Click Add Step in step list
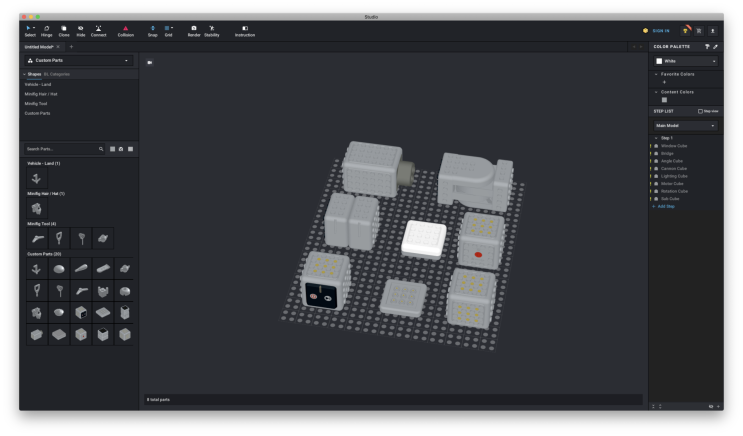 click(x=665, y=205)
